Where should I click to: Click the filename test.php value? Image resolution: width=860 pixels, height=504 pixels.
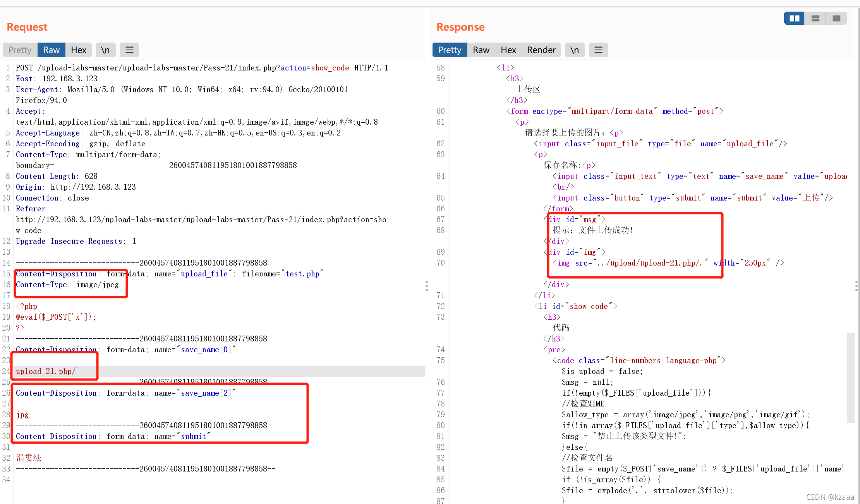302,274
